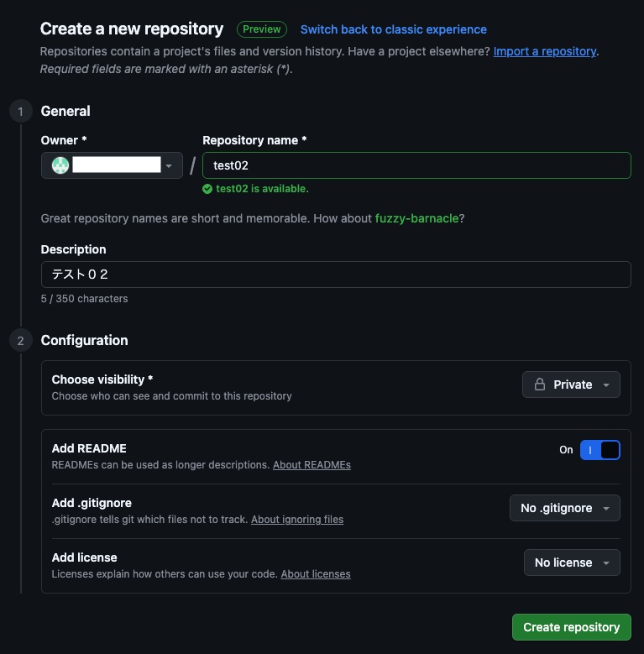Open the Import a repository link

(x=545, y=51)
